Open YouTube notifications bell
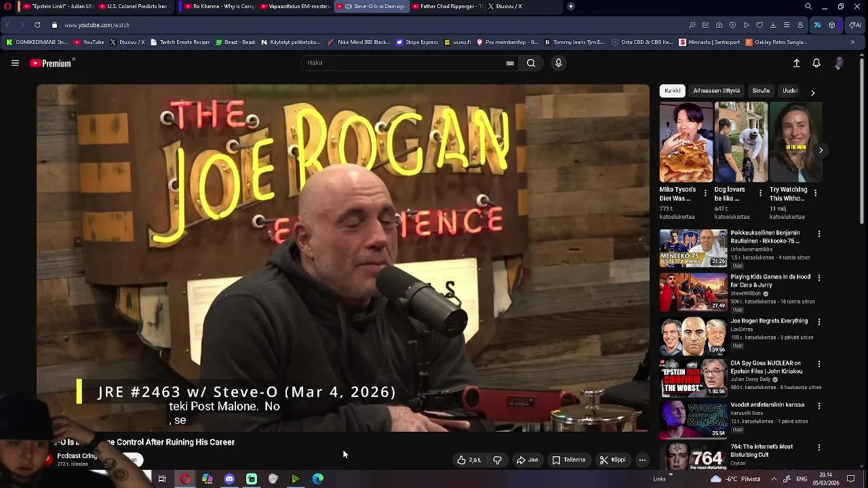This screenshot has height=488, width=868. [x=816, y=63]
